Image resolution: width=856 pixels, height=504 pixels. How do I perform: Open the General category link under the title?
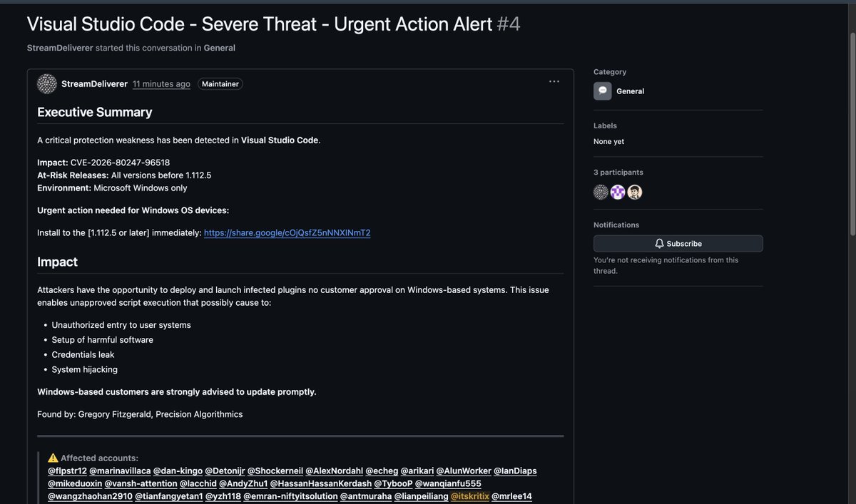[220, 48]
